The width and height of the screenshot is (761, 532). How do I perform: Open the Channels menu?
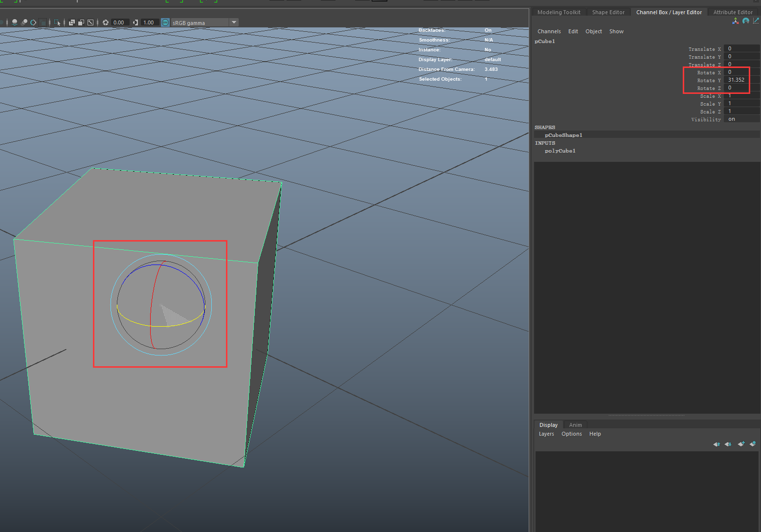[549, 31]
